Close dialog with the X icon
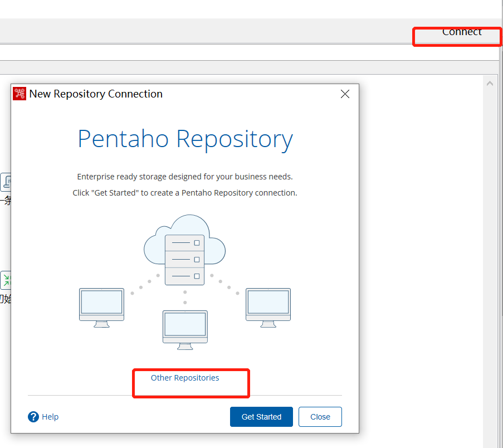Image resolution: width=503 pixels, height=448 pixels. click(345, 94)
